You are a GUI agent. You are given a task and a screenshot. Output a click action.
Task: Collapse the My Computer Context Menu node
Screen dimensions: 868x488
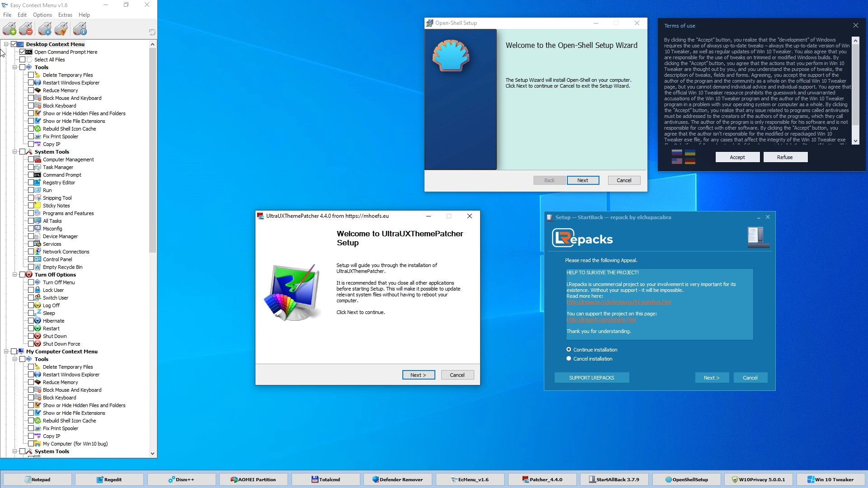6,352
